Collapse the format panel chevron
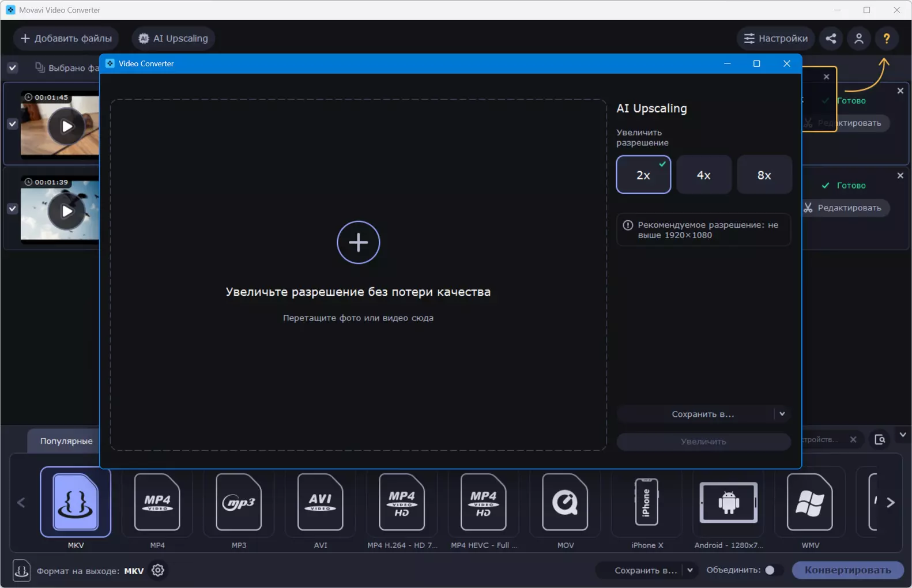Viewport: 912px width, 588px height. (903, 435)
